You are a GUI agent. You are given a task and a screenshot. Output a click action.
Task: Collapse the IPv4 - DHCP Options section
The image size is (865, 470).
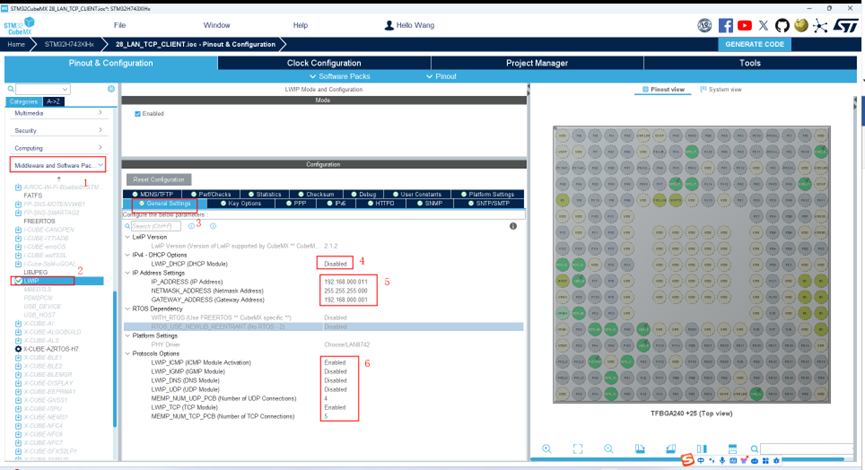point(127,255)
